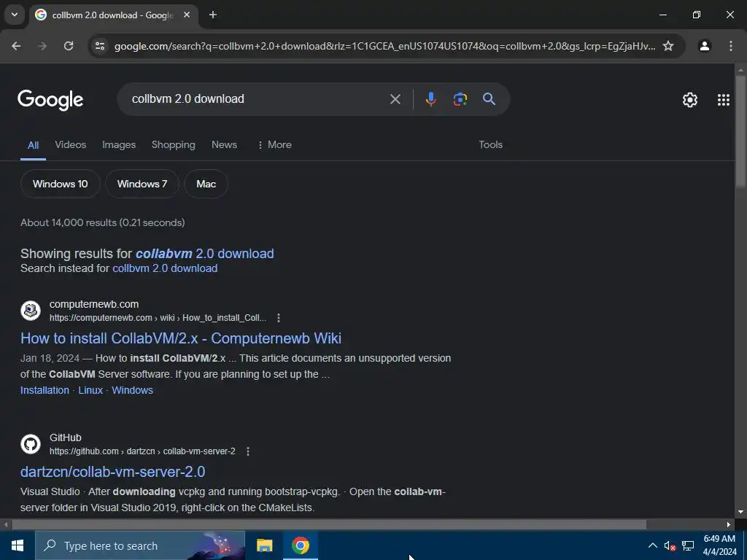Click the GitHub site favicon
This screenshot has height=560, width=747.
click(x=31, y=444)
